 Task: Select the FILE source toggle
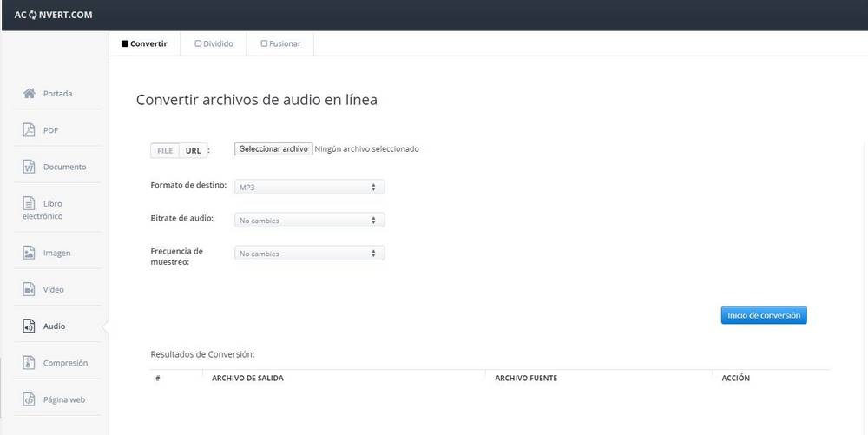(165, 150)
